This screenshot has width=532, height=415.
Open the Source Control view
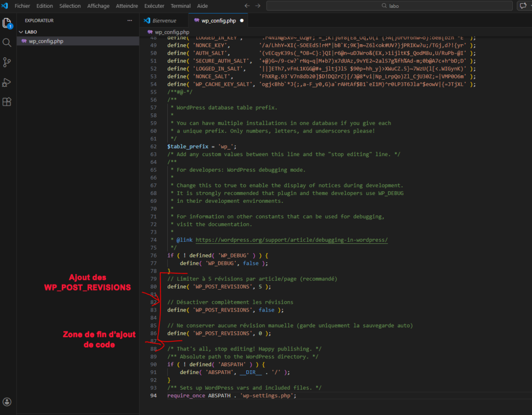[7, 62]
